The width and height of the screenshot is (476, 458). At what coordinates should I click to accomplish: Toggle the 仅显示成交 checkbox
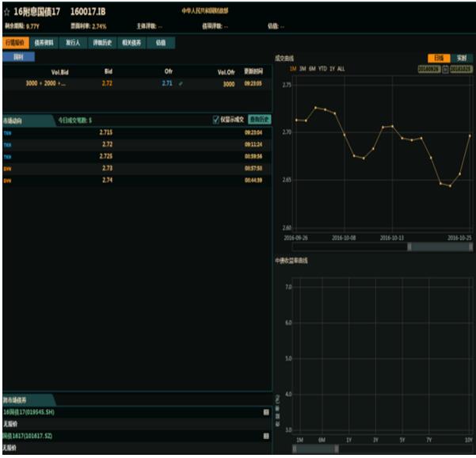click(x=216, y=120)
